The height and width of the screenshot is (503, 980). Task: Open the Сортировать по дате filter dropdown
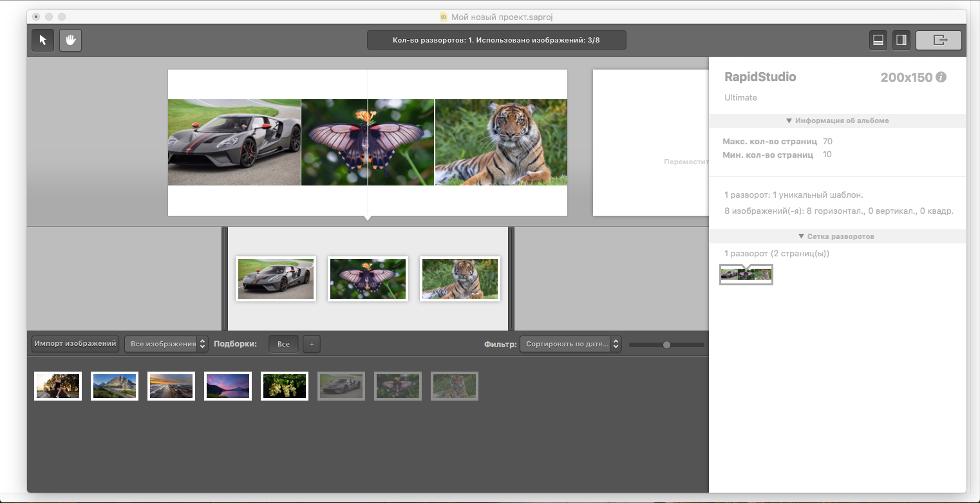(x=570, y=344)
